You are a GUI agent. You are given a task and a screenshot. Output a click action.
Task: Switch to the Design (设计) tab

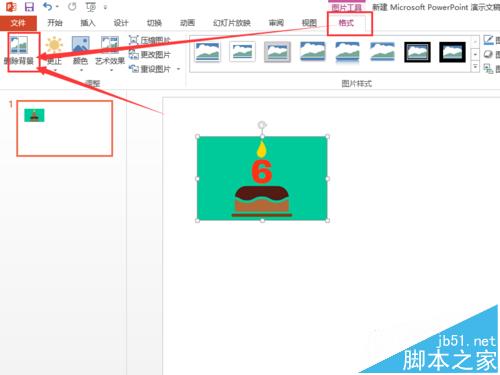pyautogui.click(x=121, y=23)
